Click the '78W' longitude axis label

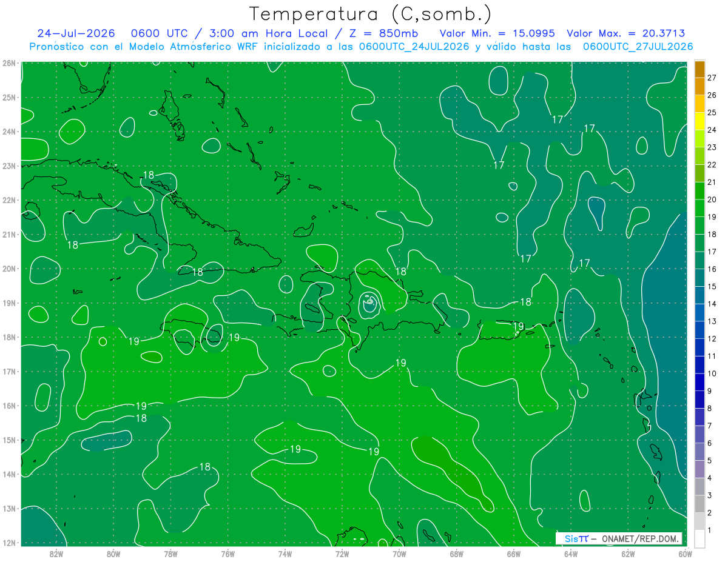[170, 554]
